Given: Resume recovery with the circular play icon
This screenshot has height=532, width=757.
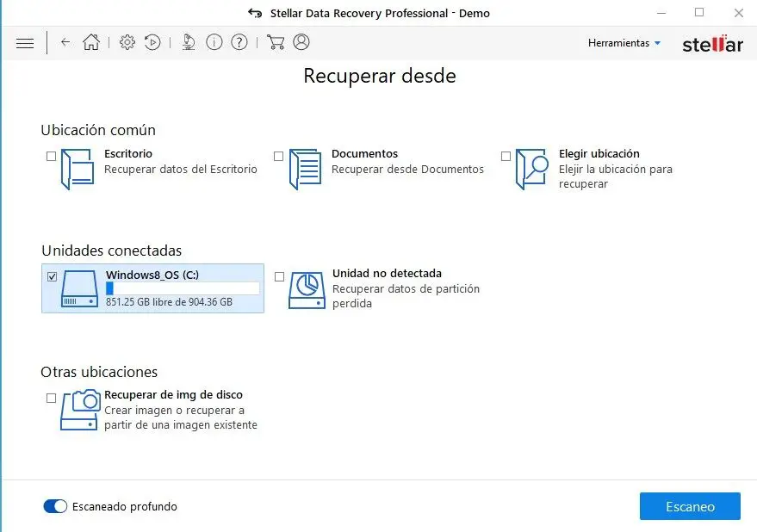Looking at the screenshot, I should point(152,42).
